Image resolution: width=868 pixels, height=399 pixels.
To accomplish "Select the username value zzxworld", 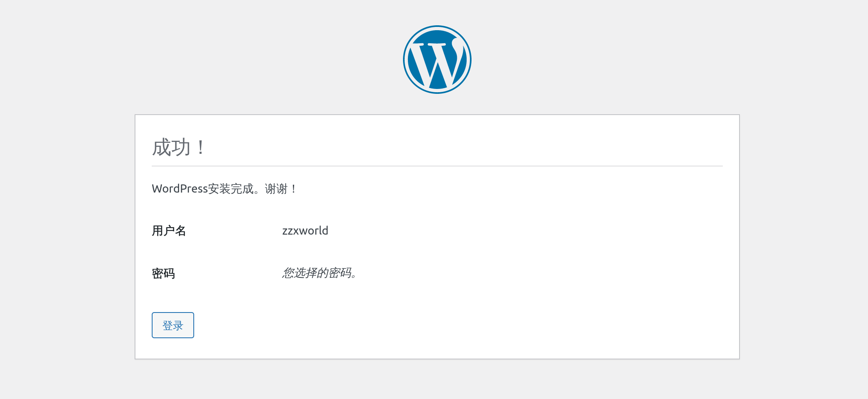I will click(304, 231).
